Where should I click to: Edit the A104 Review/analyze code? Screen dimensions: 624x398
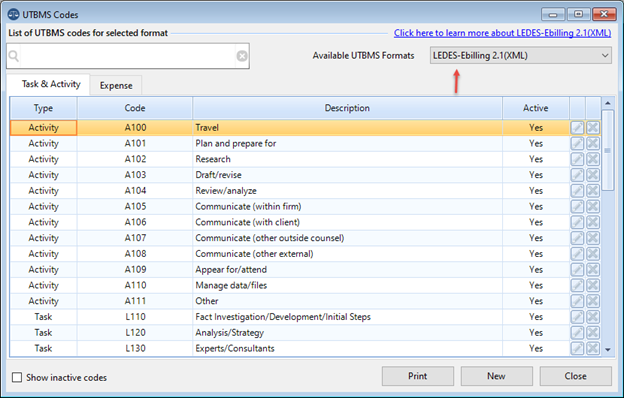tap(577, 191)
